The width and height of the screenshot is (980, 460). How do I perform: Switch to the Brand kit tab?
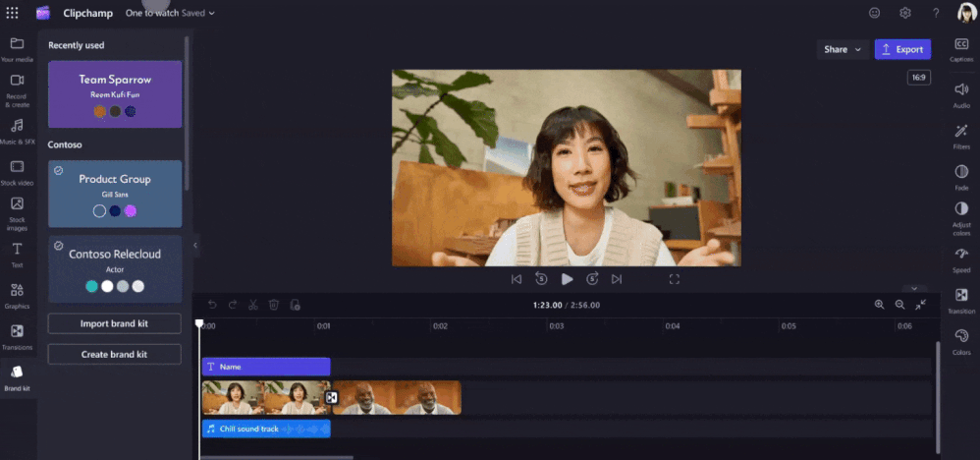point(17,378)
